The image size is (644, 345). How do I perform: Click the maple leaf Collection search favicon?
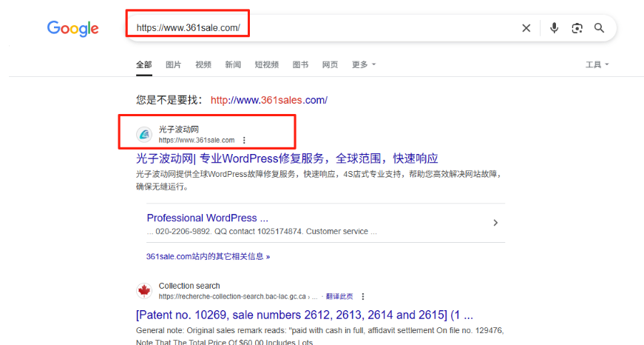point(144,291)
